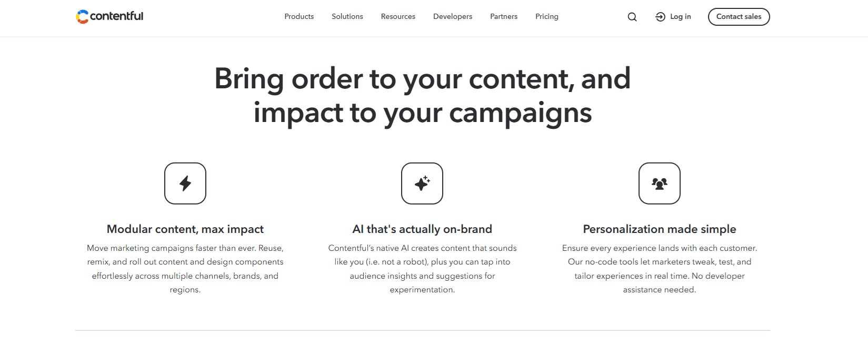Viewport: 868px width, 356px height.
Task: Click the colorful C mark in the logo
Action: click(82, 16)
